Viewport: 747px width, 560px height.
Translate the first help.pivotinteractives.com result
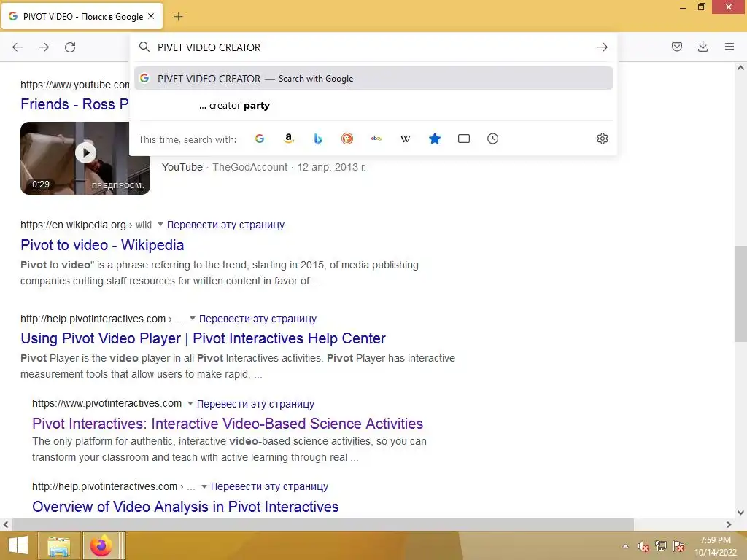(x=258, y=319)
